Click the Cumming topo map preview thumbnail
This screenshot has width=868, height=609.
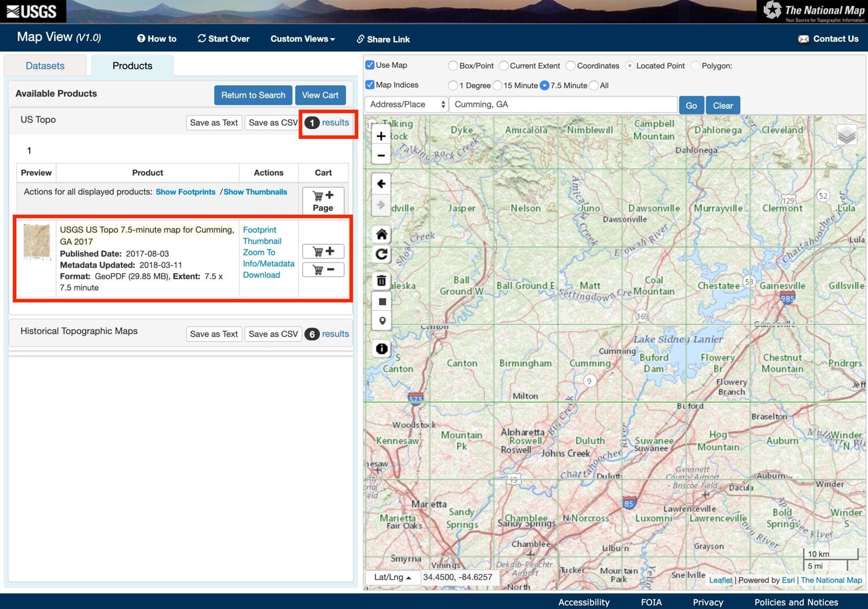(36, 242)
